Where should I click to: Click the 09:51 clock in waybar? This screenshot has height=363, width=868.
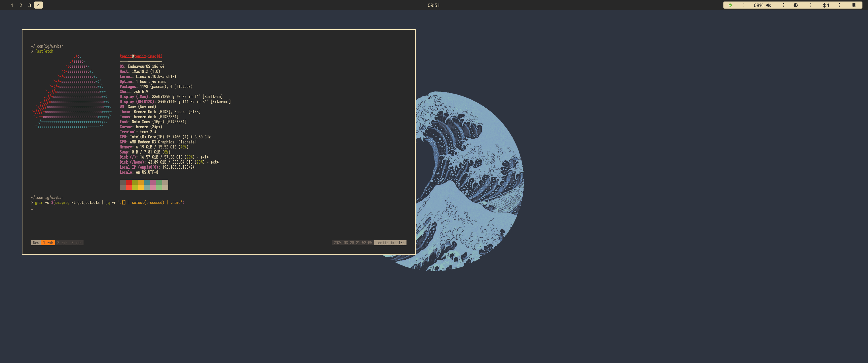(x=433, y=5)
